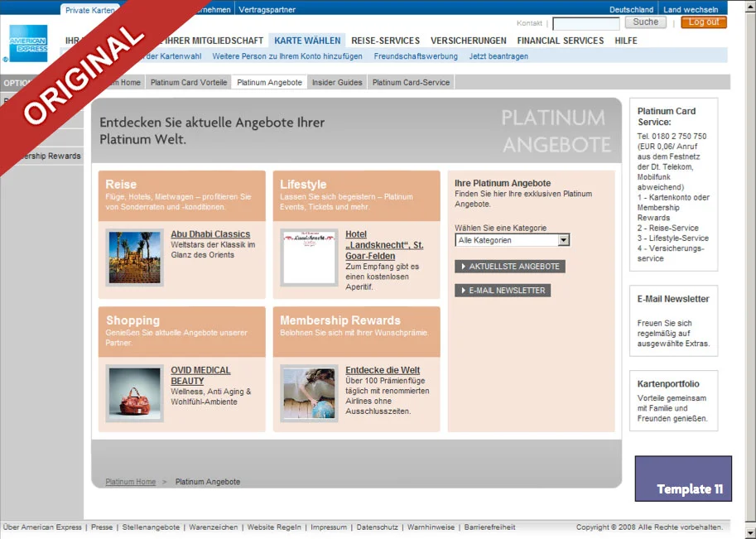
Task: Open the Datenschutz footer link
Action: 377,527
